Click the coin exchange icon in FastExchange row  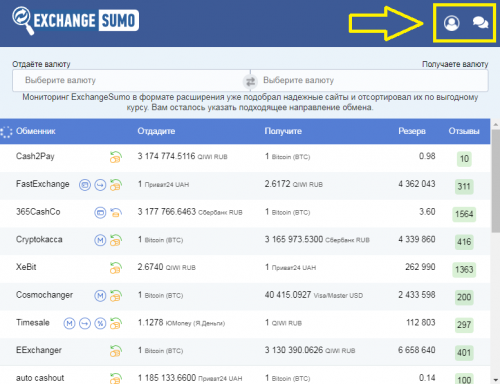click(116, 184)
